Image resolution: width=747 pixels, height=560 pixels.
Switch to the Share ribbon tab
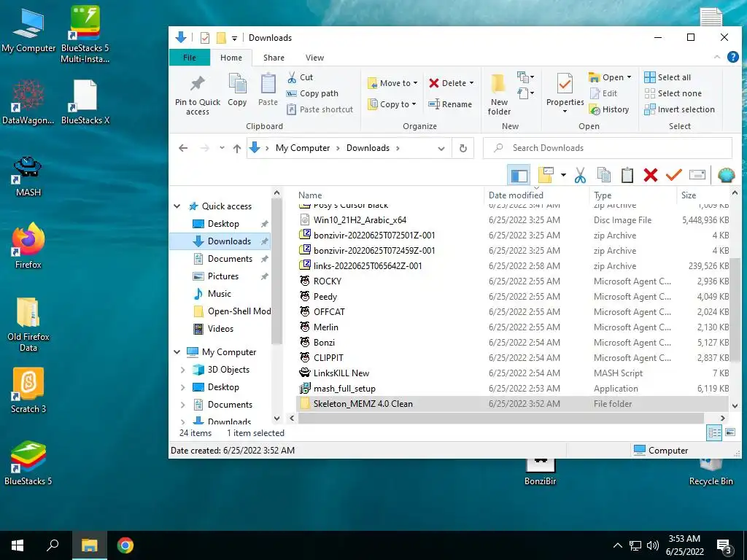tap(274, 58)
